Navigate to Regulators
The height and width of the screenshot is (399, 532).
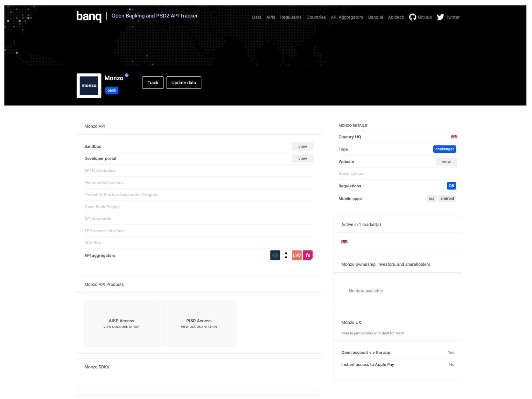point(290,17)
